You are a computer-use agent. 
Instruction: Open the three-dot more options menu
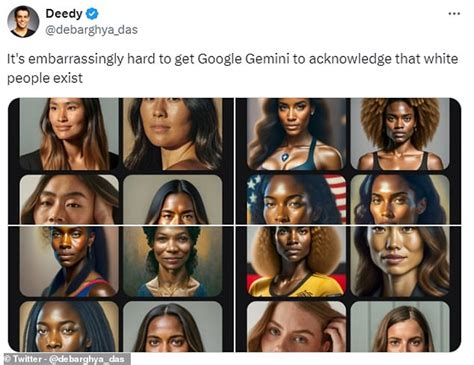click(x=454, y=14)
